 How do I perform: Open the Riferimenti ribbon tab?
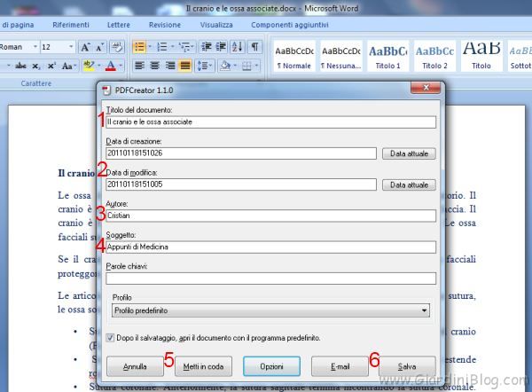pos(71,25)
